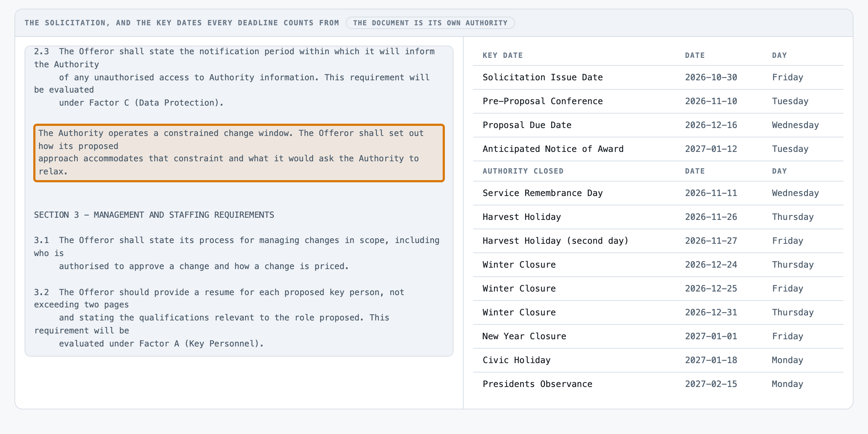Click the Harvest Holiday (second day) row
Screen dimensions: 868x434
pyautogui.click(x=658, y=241)
